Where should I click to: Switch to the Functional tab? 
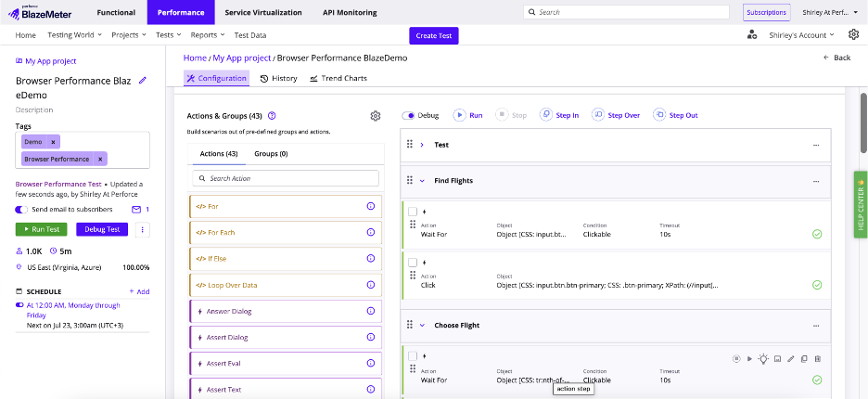116,12
